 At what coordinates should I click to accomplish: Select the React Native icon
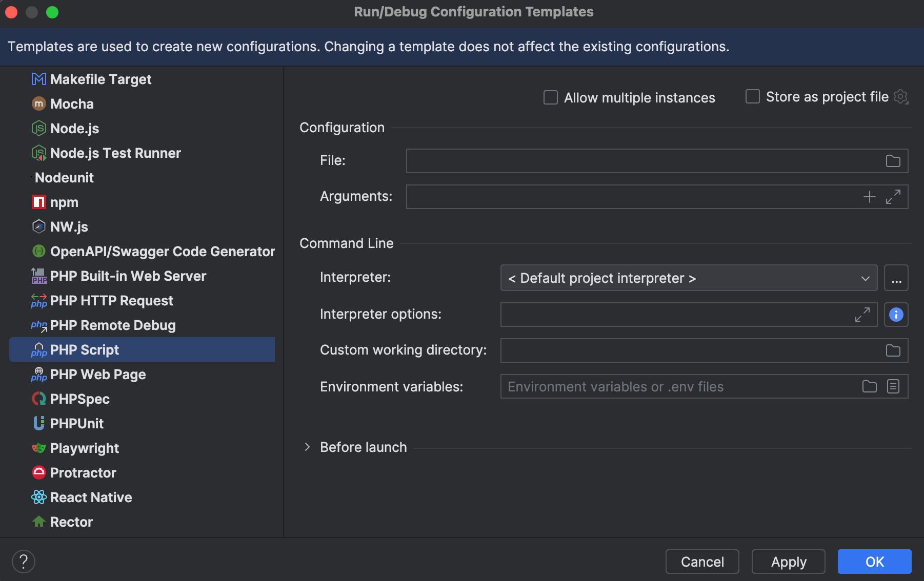pyautogui.click(x=38, y=497)
